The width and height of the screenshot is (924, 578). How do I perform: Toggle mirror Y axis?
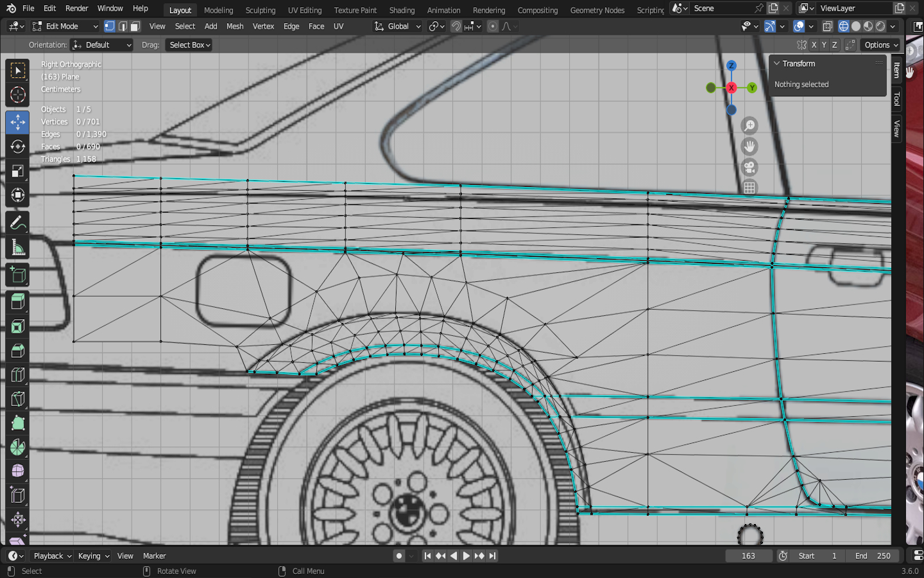pyautogui.click(x=824, y=45)
